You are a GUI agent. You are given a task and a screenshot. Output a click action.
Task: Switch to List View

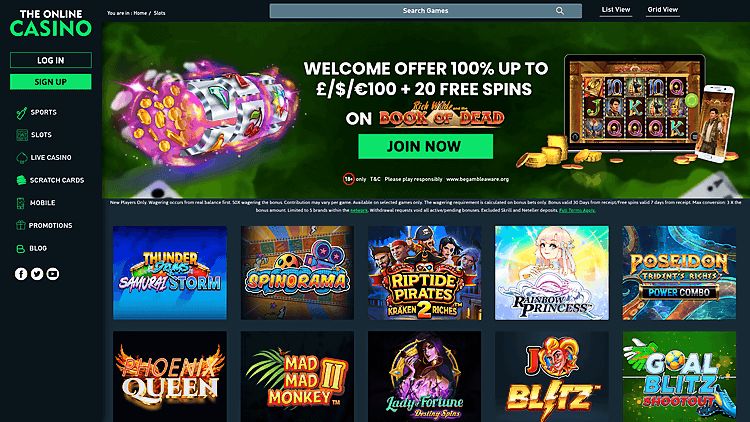tap(616, 10)
